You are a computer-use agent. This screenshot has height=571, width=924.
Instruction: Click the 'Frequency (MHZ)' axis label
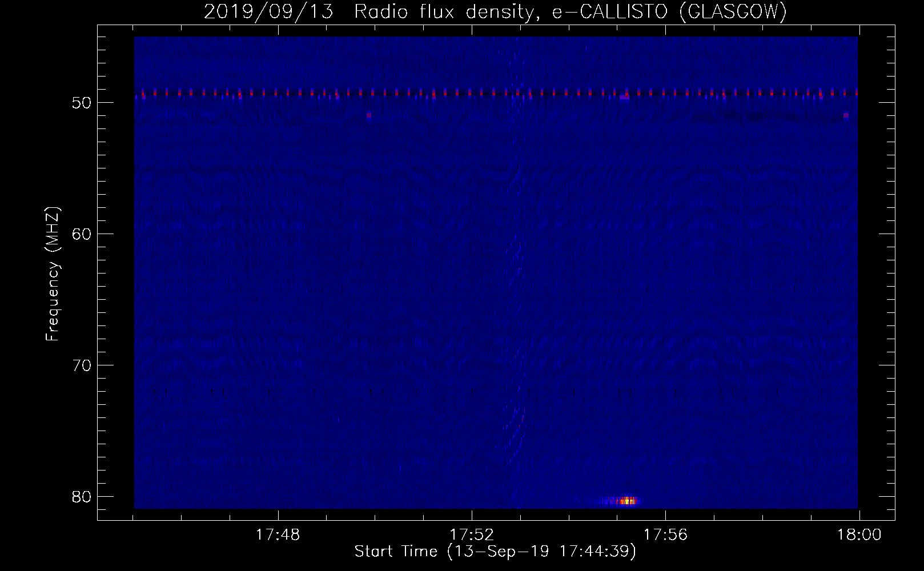coord(53,274)
